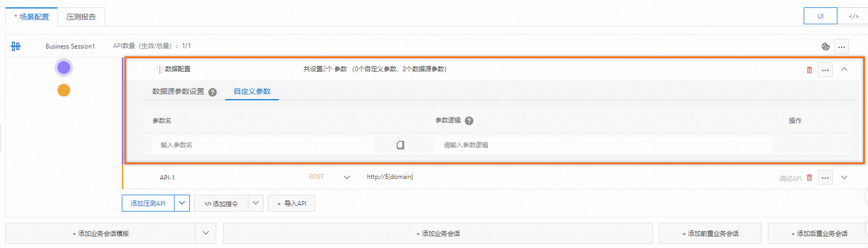Open API-1 more options ellipsis

pyautogui.click(x=825, y=178)
